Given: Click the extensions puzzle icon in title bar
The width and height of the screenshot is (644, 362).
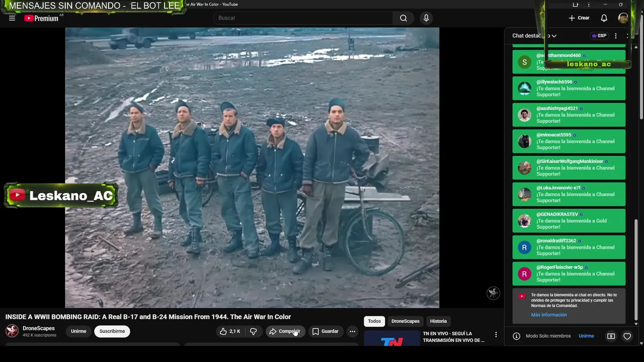Looking at the screenshot, I should 575,5.
